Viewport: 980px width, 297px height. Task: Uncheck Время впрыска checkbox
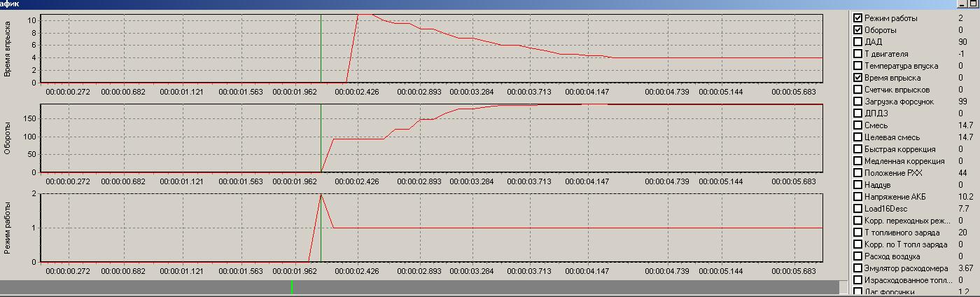858,78
